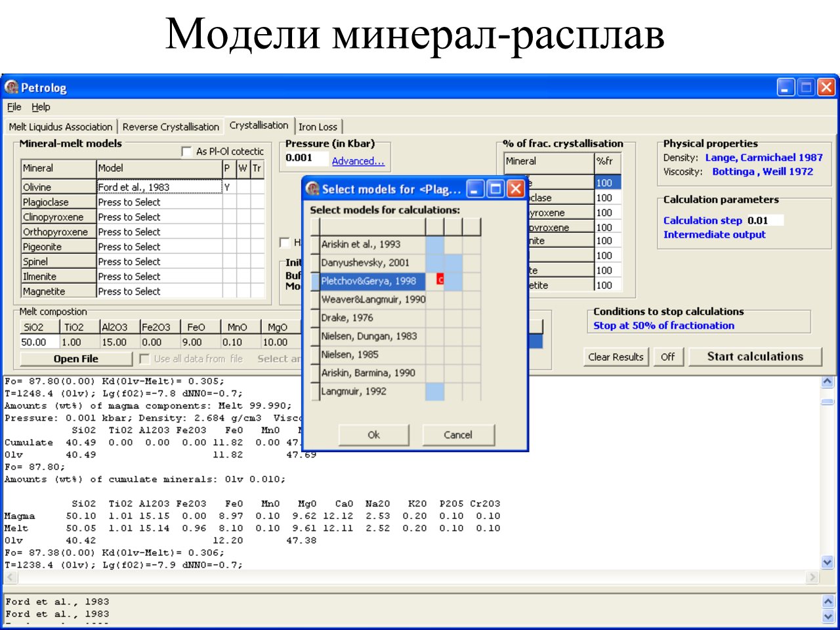Select Langmuir, 1992 model

coord(372,391)
